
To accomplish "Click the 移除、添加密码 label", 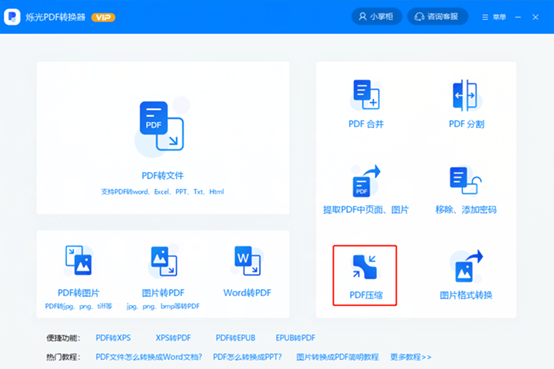I will [466, 210].
